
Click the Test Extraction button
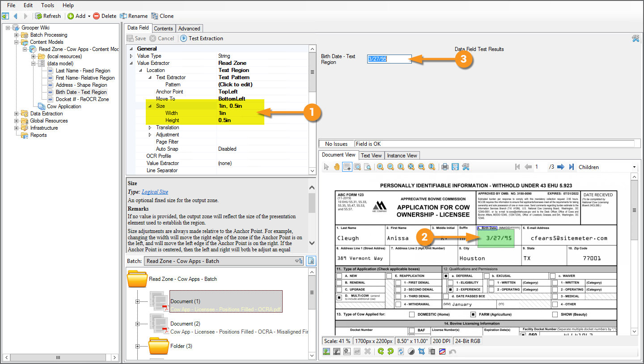coord(202,38)
